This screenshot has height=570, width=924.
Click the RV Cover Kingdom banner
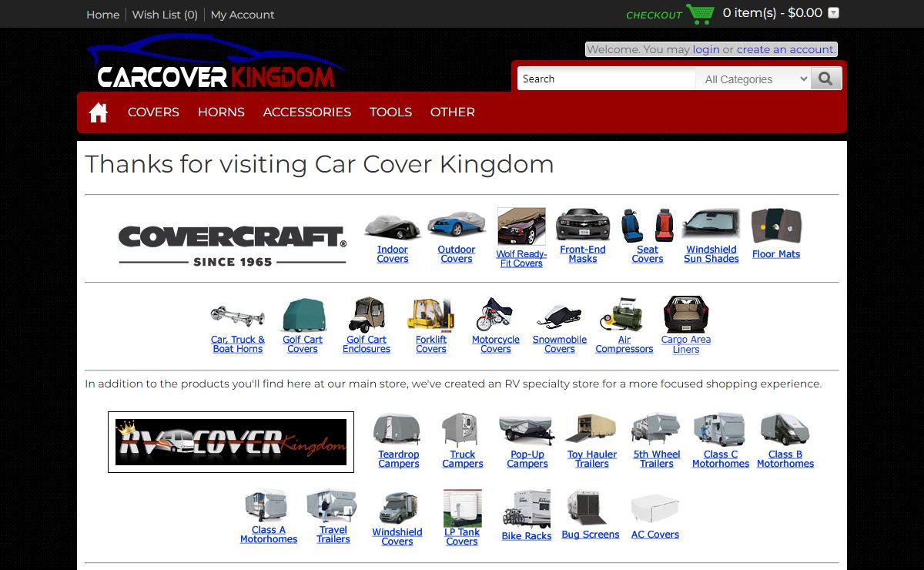click(x=231, y=442)
